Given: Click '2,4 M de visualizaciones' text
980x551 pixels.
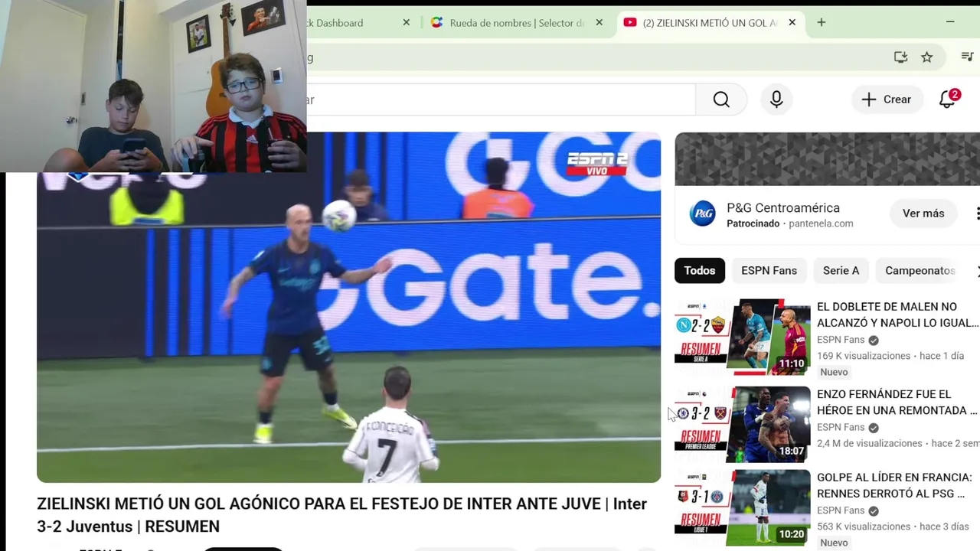Looking at the screenshot, I should click(870, 443).
